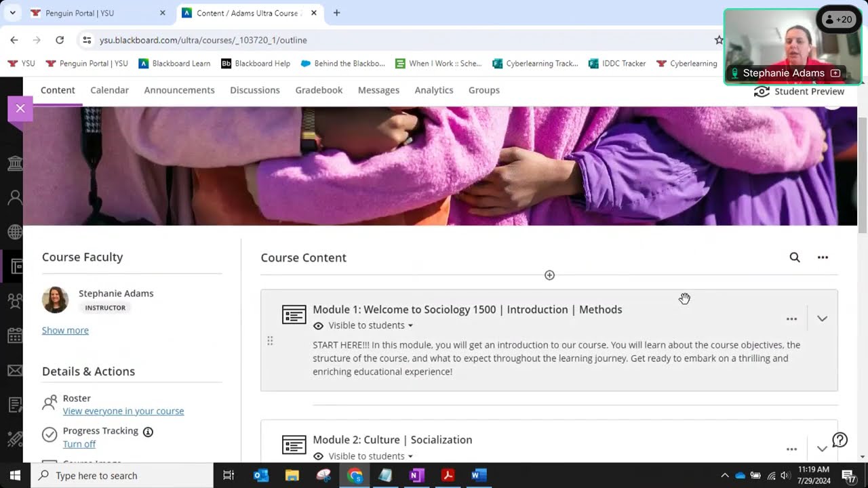Click Module 2 eye visibility icon

(x=318, y=456)
